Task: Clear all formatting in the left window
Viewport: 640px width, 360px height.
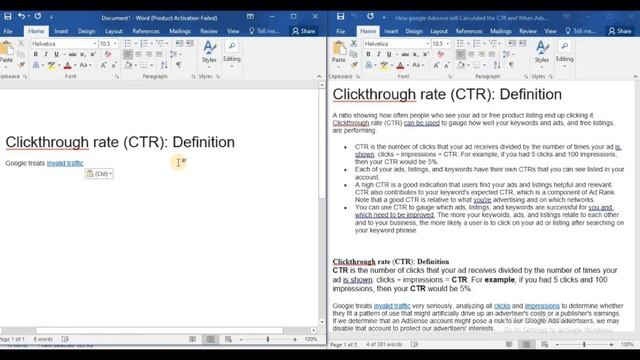Action: 108,54
